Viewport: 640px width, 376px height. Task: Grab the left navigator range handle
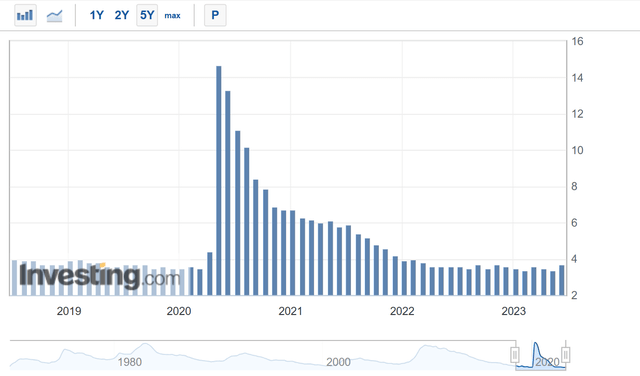515,354
